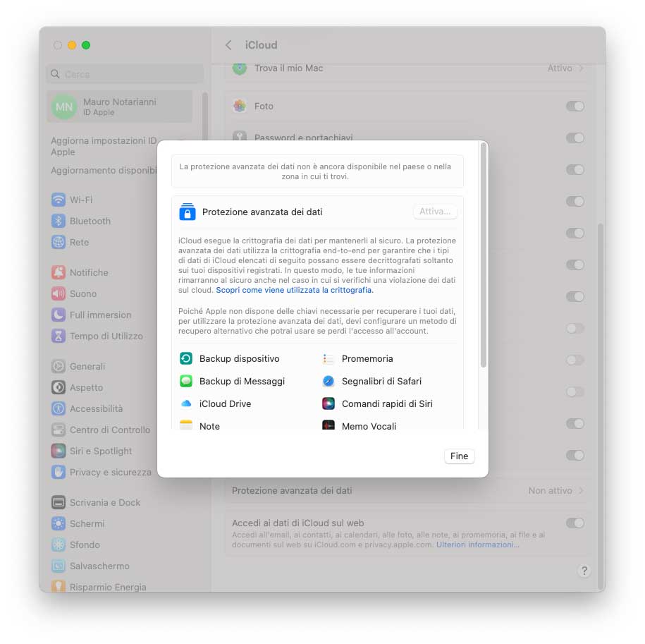Click the Schermi icon
This screenshot has height=644, width=645.
pos(59,524)
